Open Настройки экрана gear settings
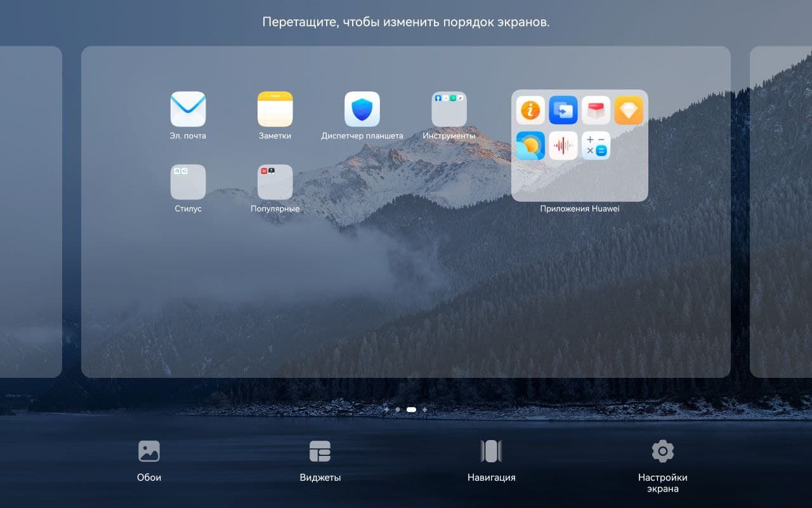Image resolution: width=812 pixels, height=508 pixels. (662, 460)
